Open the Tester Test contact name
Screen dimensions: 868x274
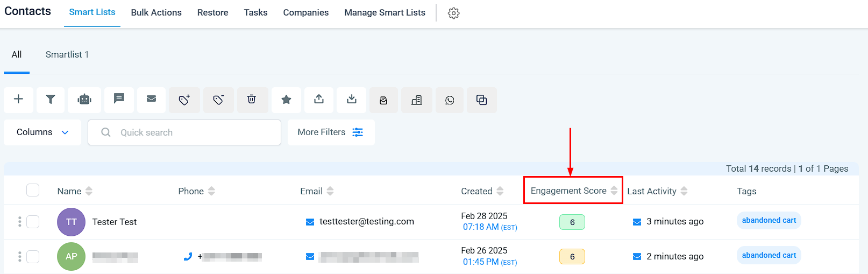click(x=115, y=222)
